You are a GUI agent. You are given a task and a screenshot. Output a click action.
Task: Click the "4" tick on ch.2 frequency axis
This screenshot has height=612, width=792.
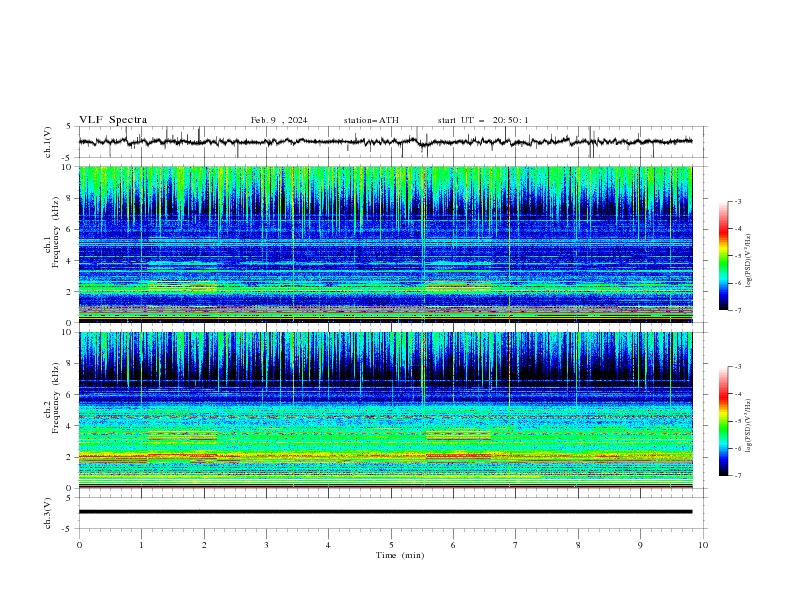[x=70, y=426]
